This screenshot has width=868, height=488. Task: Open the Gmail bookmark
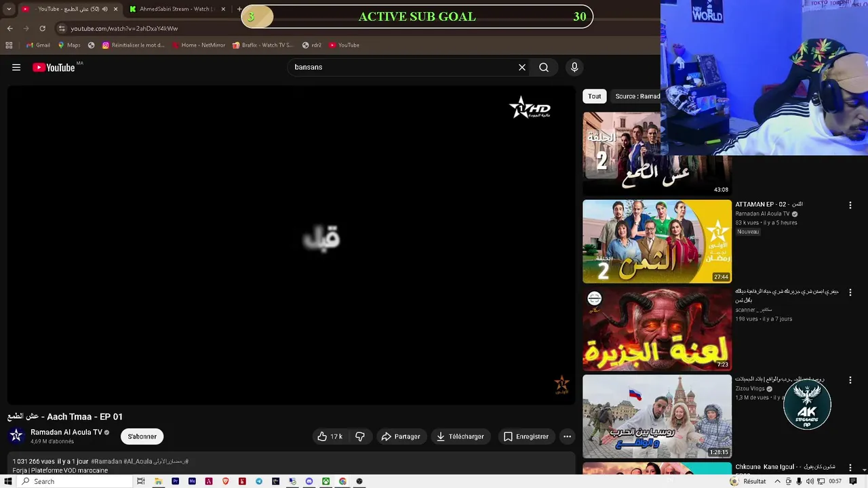coord(39,45)
